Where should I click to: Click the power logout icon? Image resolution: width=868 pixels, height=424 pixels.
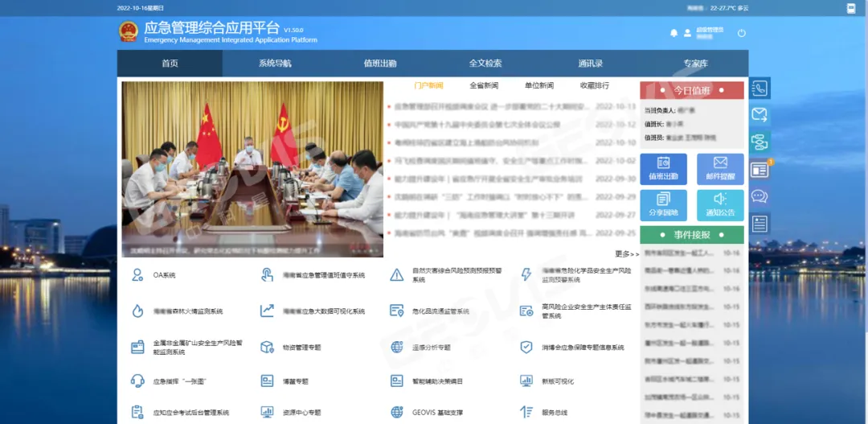(741, 33)
